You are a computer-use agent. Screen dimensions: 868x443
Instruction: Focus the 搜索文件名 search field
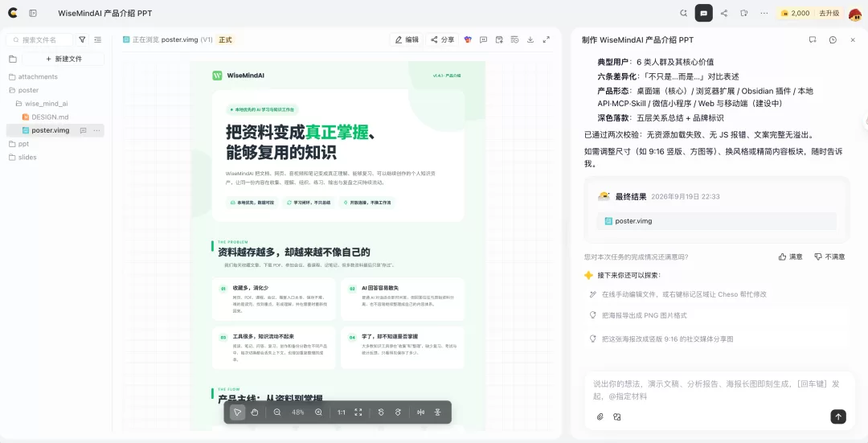coord(40,40)
